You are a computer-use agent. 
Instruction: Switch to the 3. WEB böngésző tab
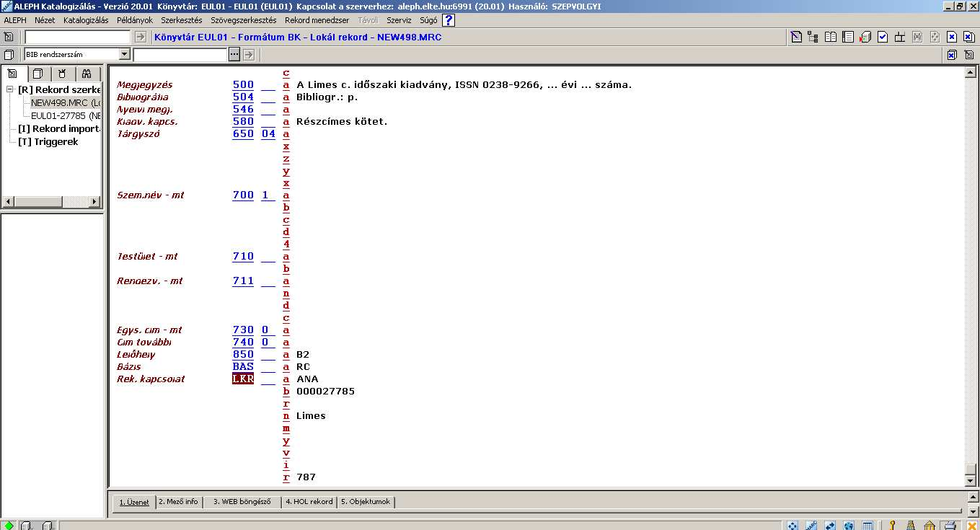(242, 502)
